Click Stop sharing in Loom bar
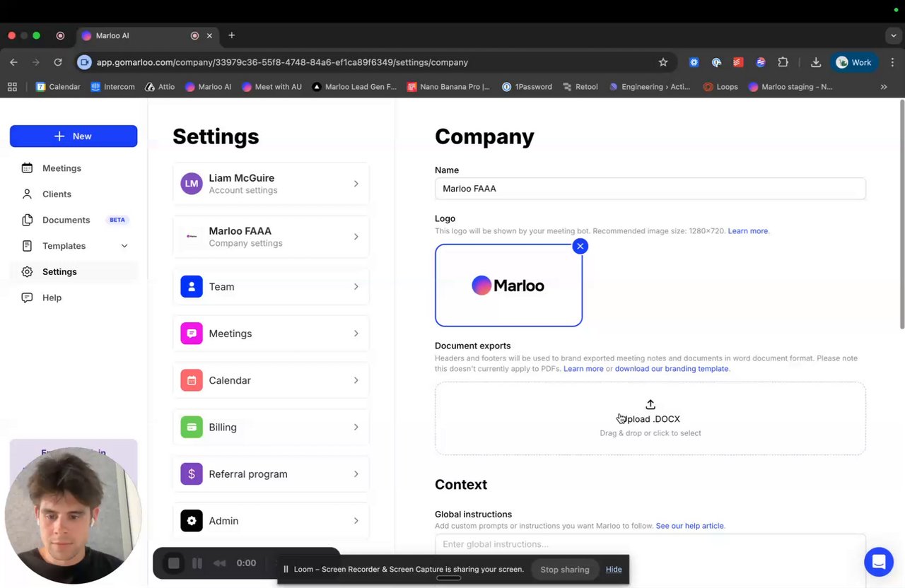The height and width of the screenshot is (588, 905). point(564,570)
